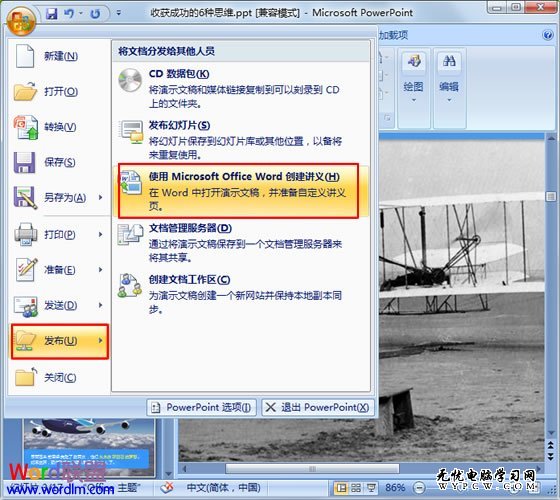Click the Publish folder icon
Viewport: 560px width, 500px height.
click(25, 341)
